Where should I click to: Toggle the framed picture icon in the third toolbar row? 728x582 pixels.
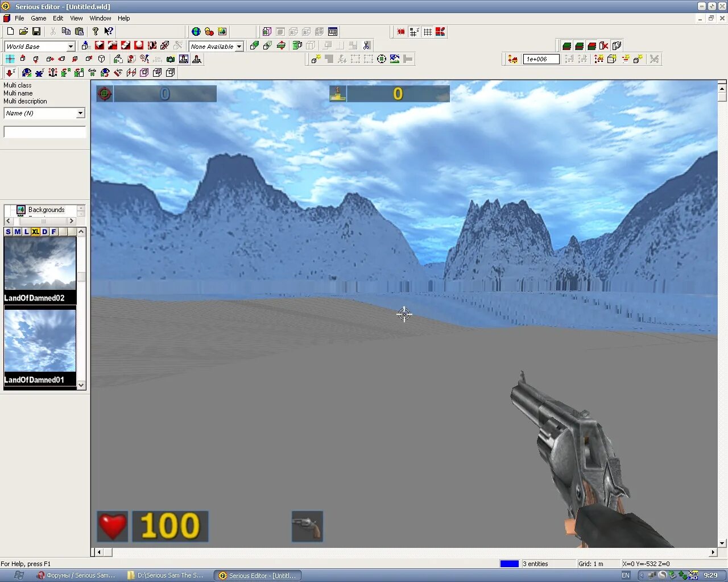tap(184, 59)
